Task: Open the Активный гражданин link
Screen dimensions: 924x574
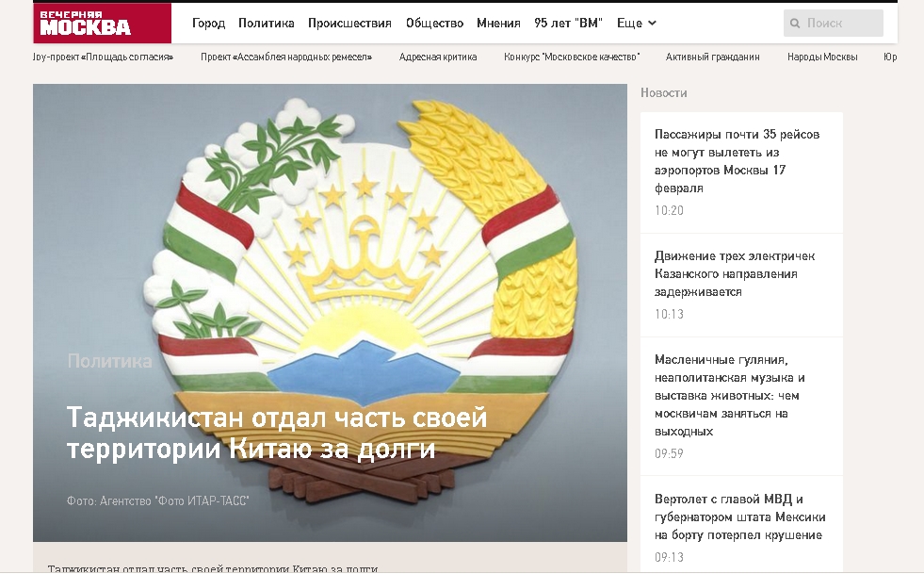Action: tap(712, 57)
